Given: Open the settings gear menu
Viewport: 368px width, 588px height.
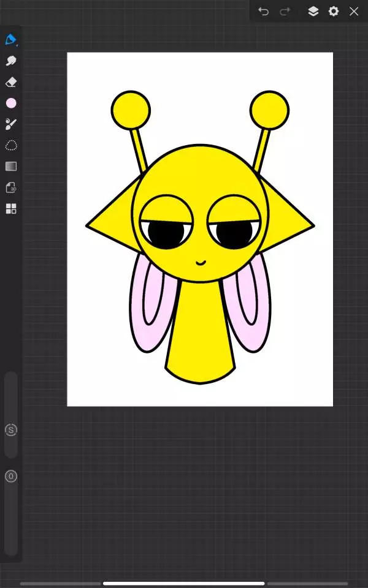Looking at the screenshot, I should [334, 11].
